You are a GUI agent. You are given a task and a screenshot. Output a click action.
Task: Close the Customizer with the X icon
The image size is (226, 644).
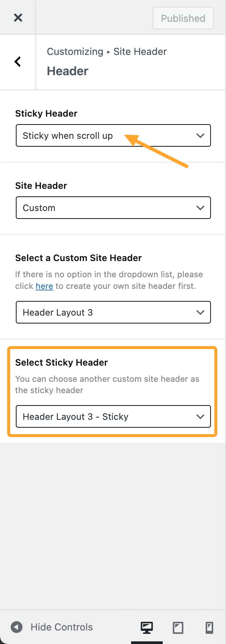[17, 17]
